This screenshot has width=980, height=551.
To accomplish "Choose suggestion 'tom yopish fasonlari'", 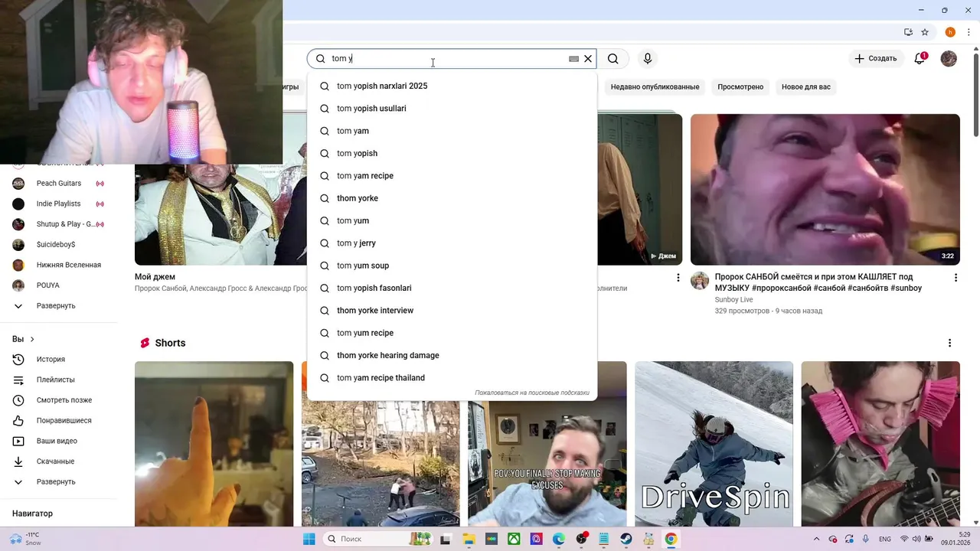I will [452, 288].
